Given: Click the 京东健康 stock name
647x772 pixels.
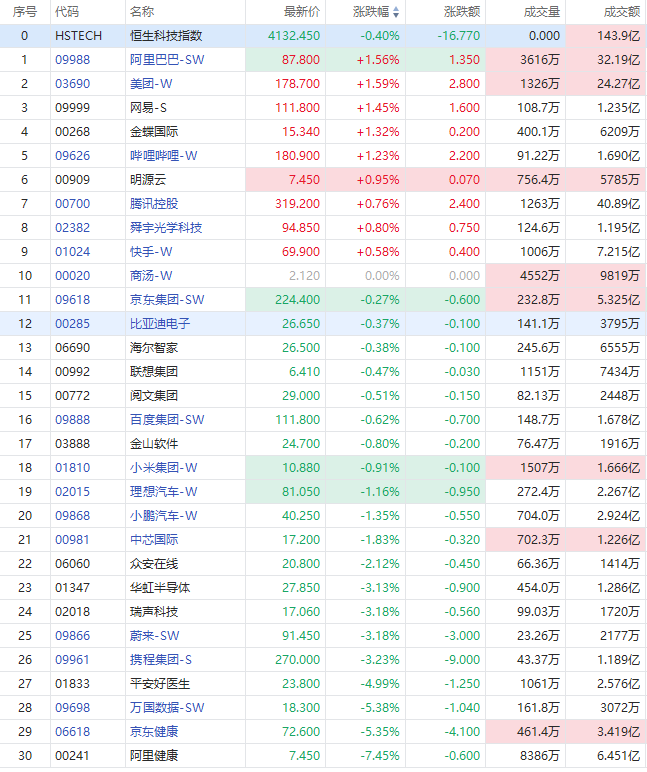Looking at the screenshot, I should coord(154,732).
